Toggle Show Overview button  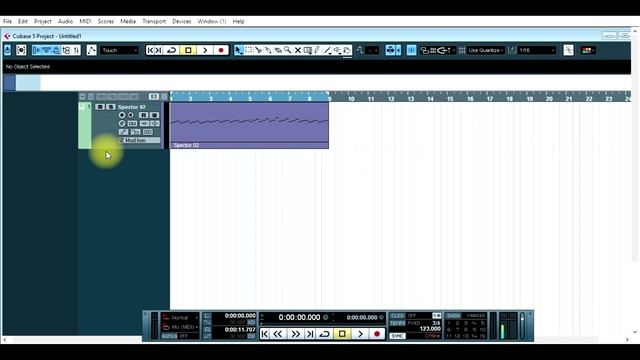click(56, 50)
